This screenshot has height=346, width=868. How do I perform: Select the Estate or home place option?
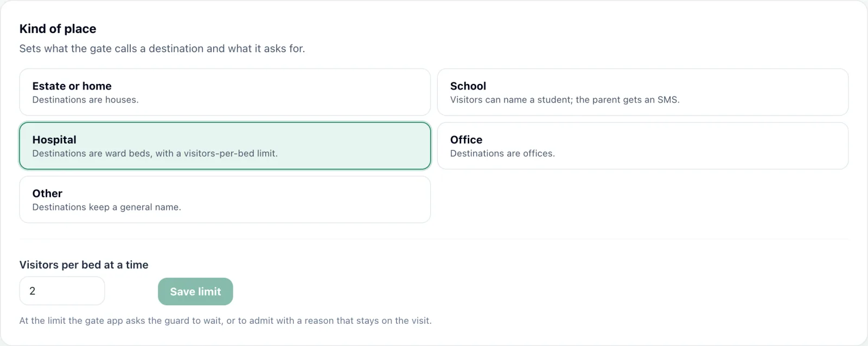(x=225, y=92)
